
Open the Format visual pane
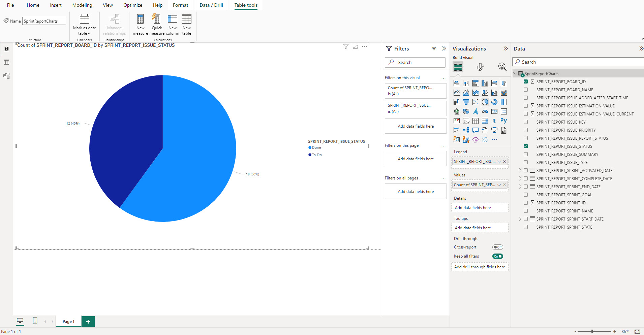coord(480,67)
